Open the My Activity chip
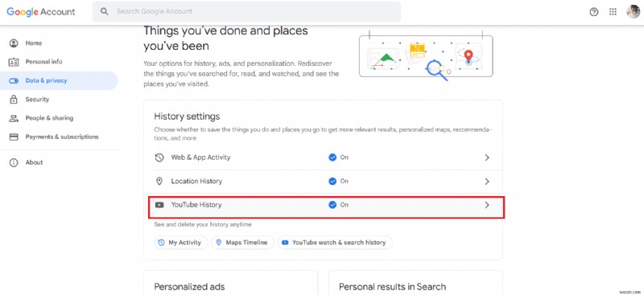The width and height of the screenshot is (644, 295). [x=181, y=243]
